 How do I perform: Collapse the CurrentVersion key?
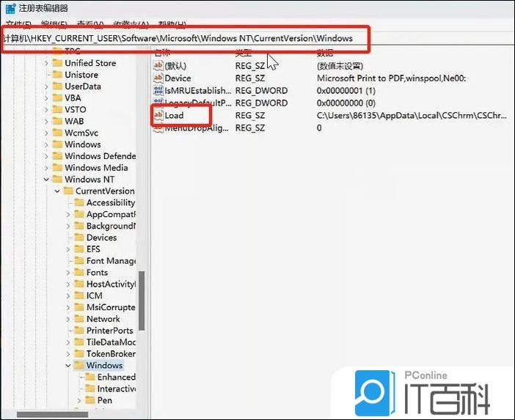57,191
